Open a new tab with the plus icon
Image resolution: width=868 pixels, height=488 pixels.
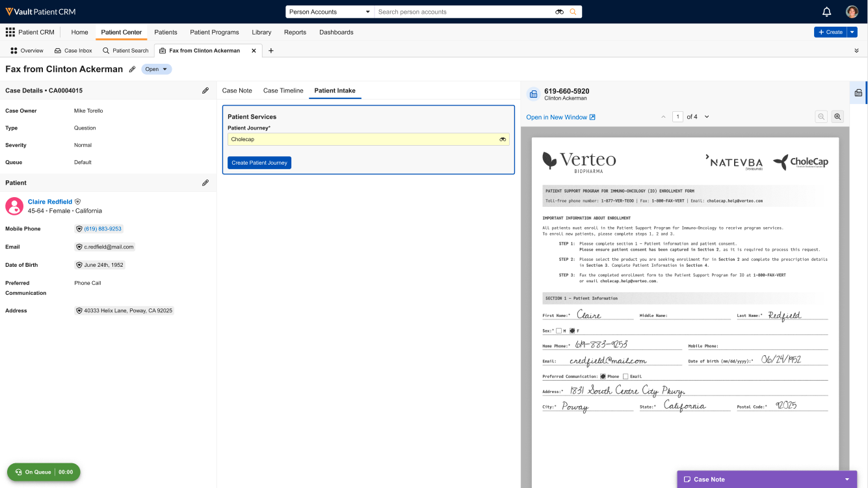[271, 51]
